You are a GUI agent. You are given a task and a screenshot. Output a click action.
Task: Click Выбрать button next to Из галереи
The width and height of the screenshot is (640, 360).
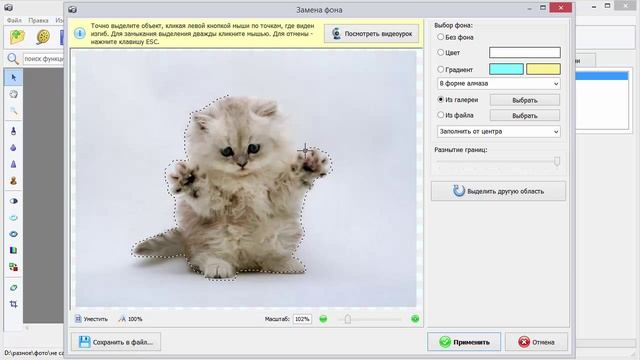tap(525, 100)
